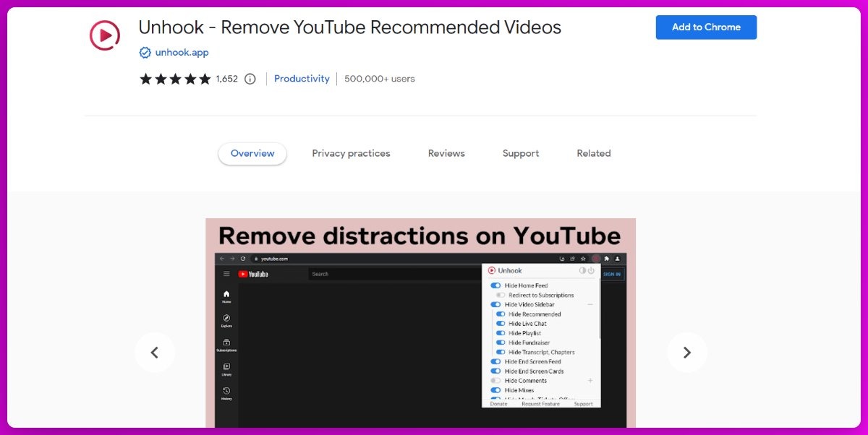
Task: Click the Add to Chrome button
Action: point(706,27)
